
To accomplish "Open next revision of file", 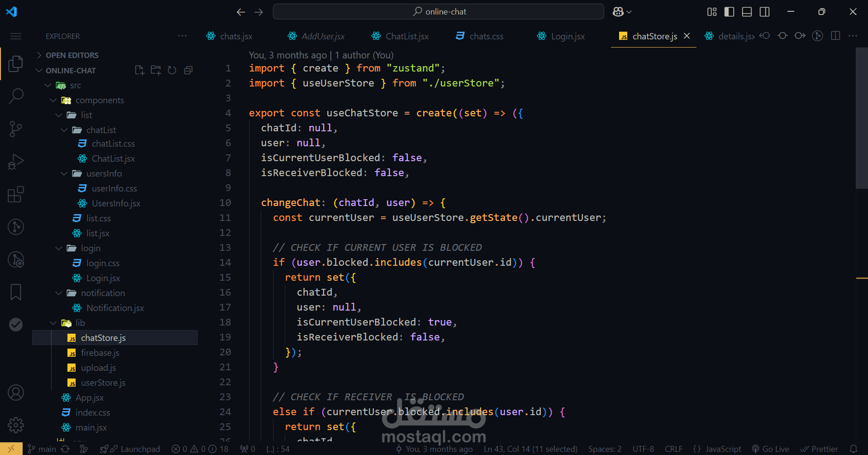I will [800, 36].
